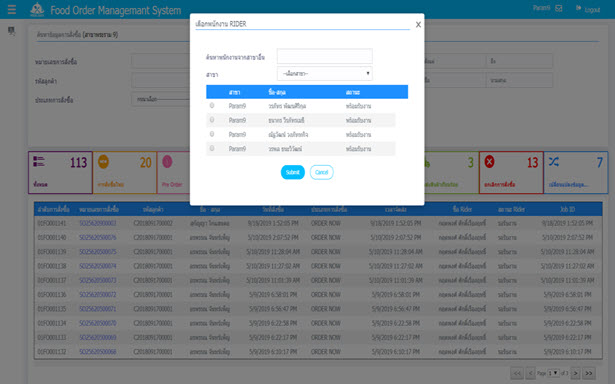Select the radio button in first rider row
The height and width of the screenshot is (384, 615).
click(x=212, y=106)
